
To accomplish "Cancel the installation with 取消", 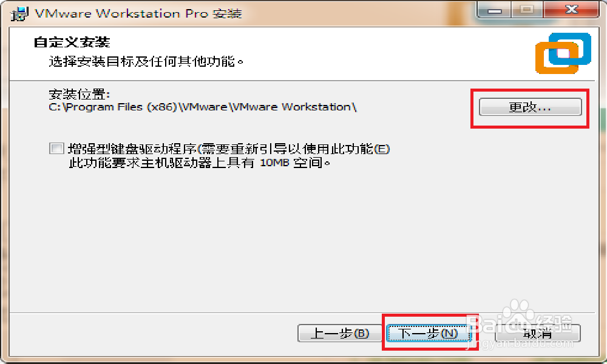I will click(x=538, y=334).
